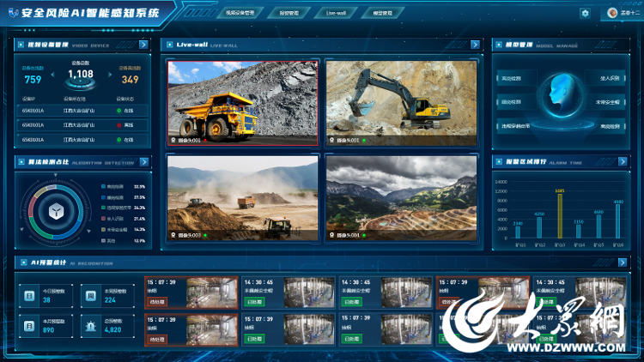Click the siren icon for total alarms

coord(91,326)
